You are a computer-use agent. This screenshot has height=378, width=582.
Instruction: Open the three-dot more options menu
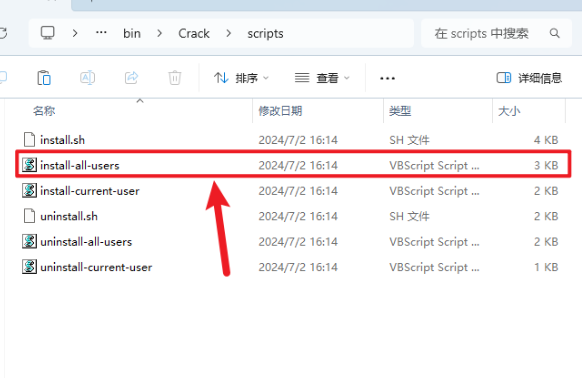pyautogui.click(x=387, y=78)
